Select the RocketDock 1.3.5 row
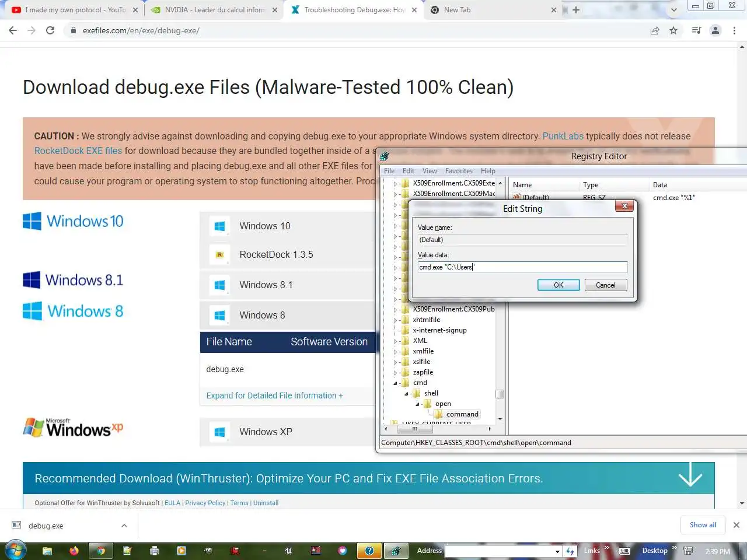This screenshot has height=560, width=747. [x=289, y=255]
